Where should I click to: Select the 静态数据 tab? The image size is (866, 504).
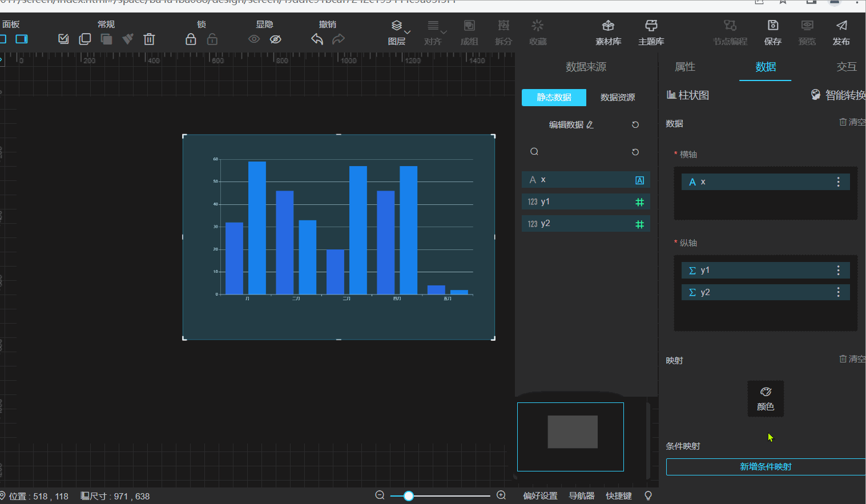tap(554, 98)
